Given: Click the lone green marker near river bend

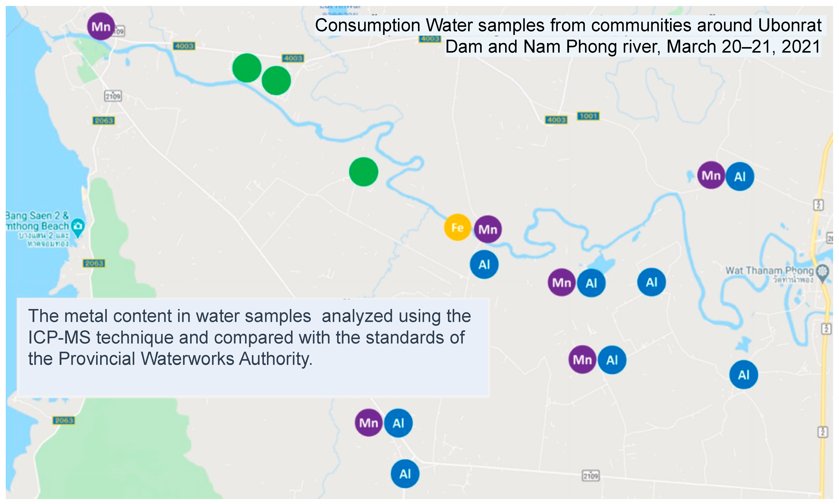Looking at the screenshot, I should [x=363, y=172].
